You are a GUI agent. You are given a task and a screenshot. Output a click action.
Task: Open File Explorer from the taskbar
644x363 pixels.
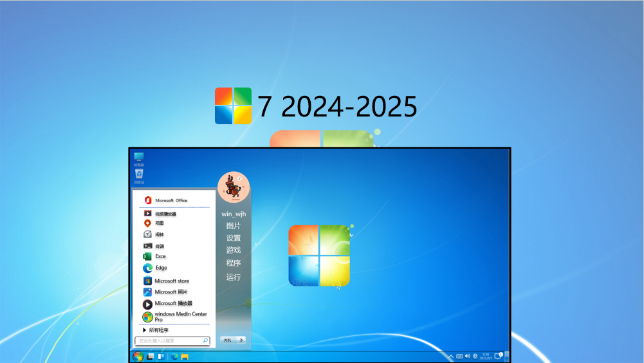185,357
